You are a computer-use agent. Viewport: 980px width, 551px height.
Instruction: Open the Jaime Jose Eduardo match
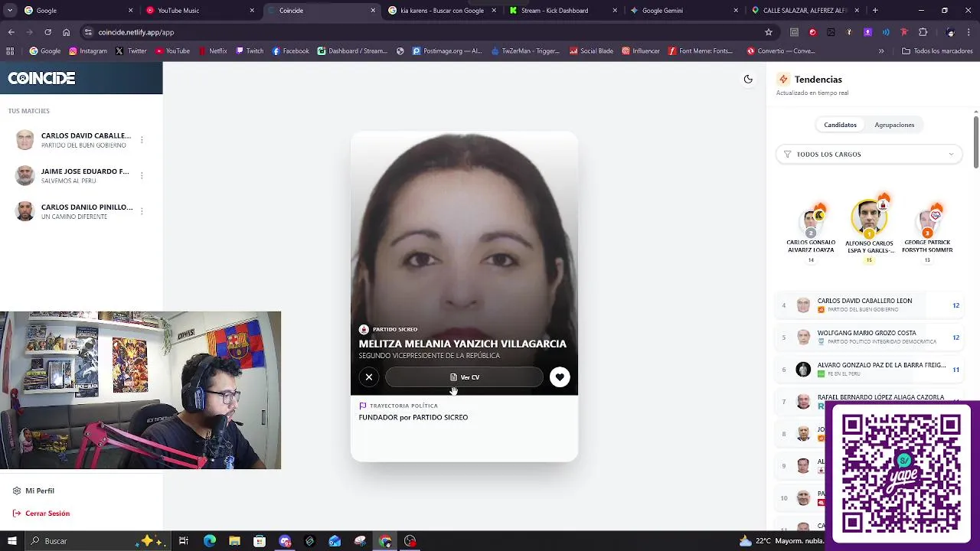tap(74, 176)
